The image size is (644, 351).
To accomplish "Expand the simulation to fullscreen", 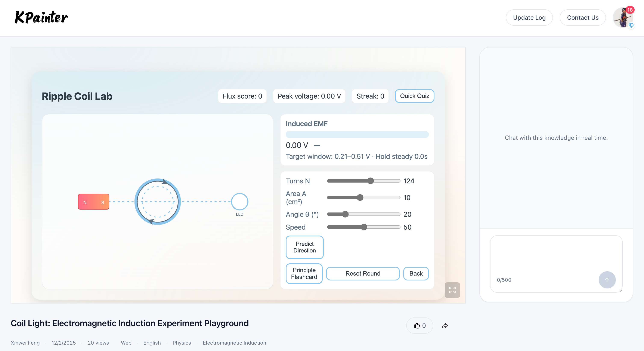I will tap(452, 290).
